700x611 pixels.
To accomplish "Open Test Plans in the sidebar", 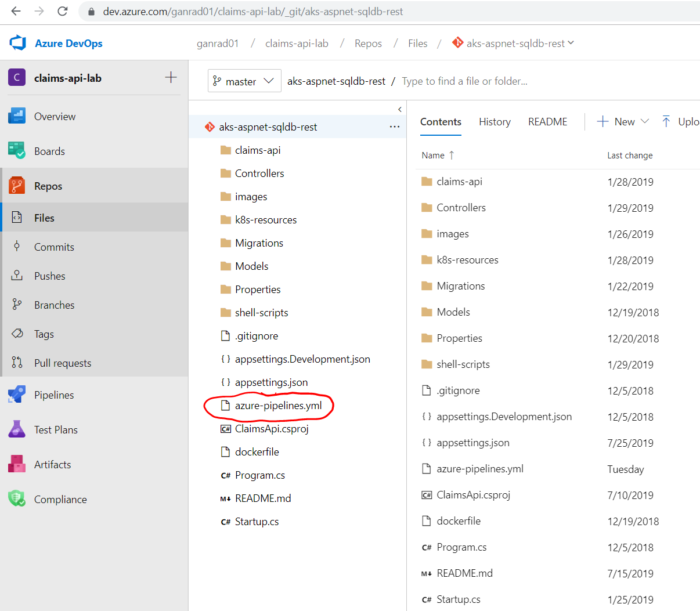I will coord(94,429).
